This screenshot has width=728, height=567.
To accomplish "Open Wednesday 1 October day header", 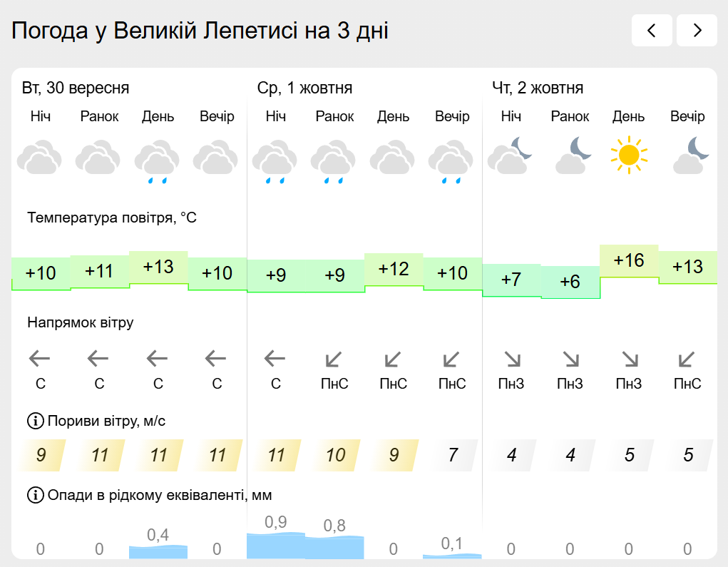I will pyautogui.click(x=304, y=88).
